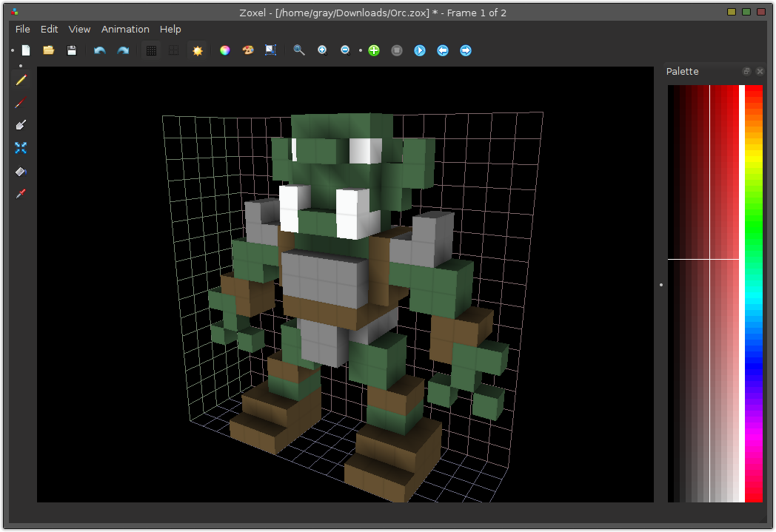This screenshot has height=532, width=776.
Task: Toggle the Mirror drawing mode
Action: [20, 148]
